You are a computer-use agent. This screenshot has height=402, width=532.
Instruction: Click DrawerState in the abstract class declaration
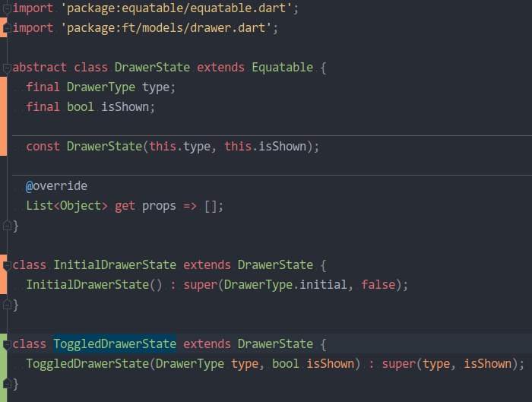coord(152,67)
